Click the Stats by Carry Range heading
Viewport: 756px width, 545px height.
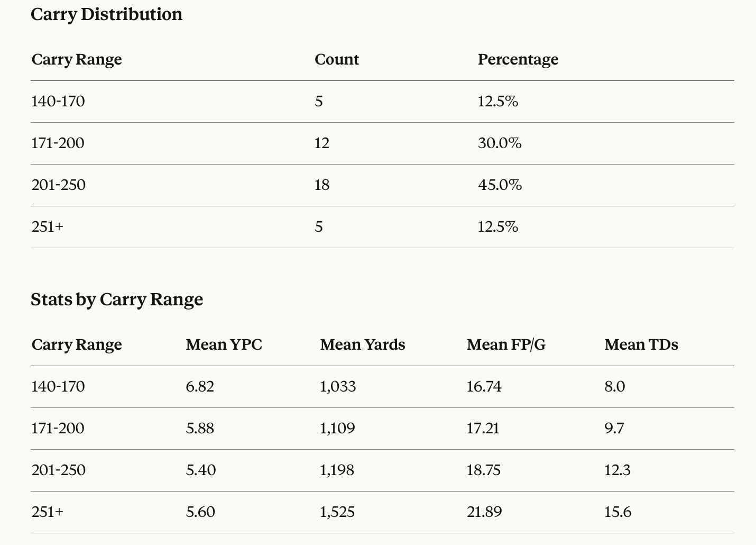pyautogui.click(x=117, y=299)
